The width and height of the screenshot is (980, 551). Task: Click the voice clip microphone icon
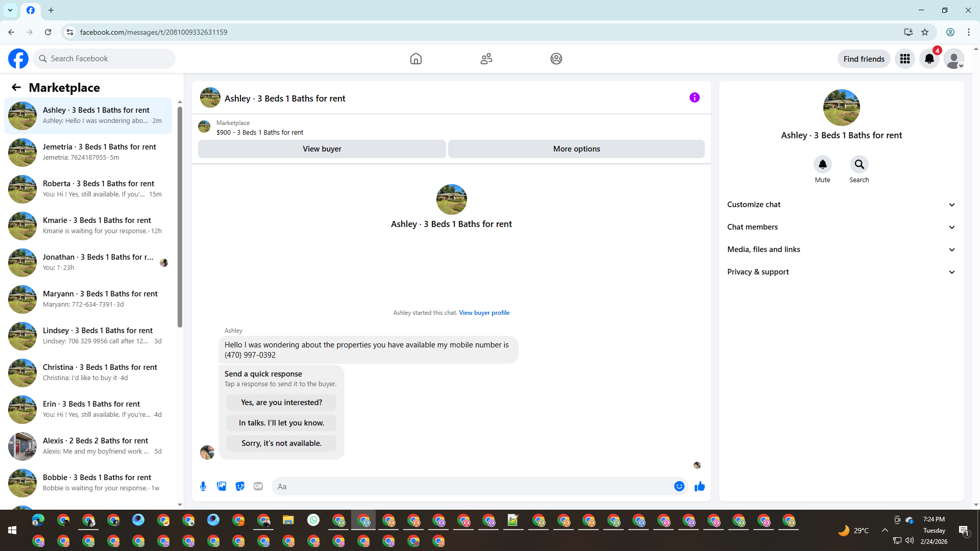203,486
